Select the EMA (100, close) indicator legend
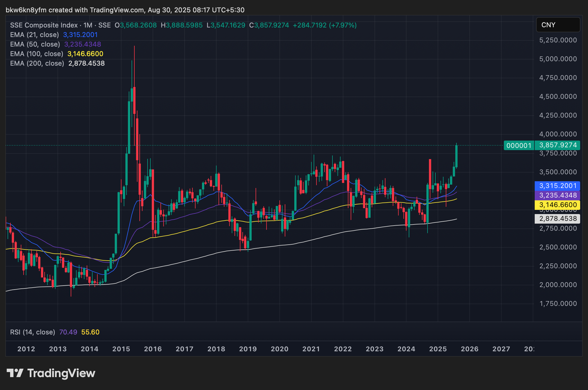 tap(37, 54)
